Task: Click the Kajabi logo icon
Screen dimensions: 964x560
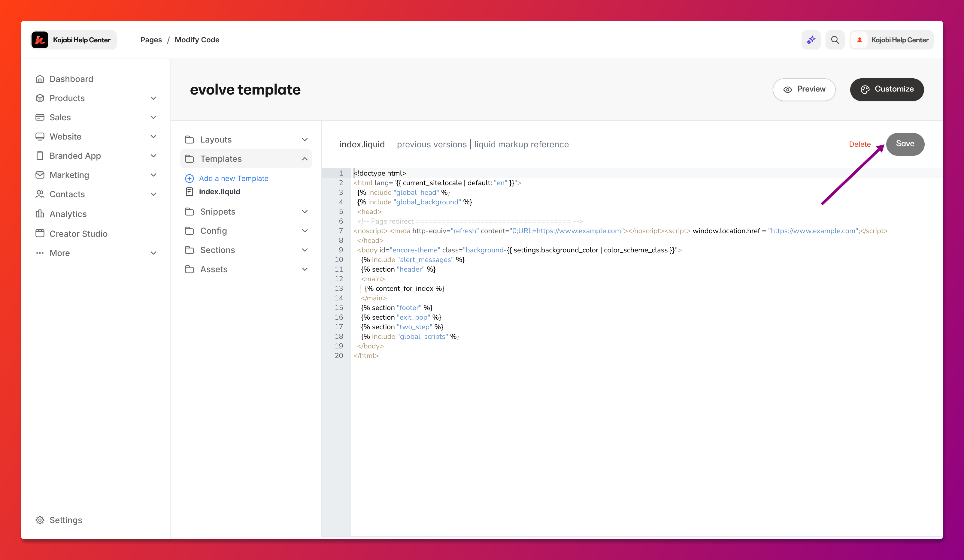Action: pos(40,40)
